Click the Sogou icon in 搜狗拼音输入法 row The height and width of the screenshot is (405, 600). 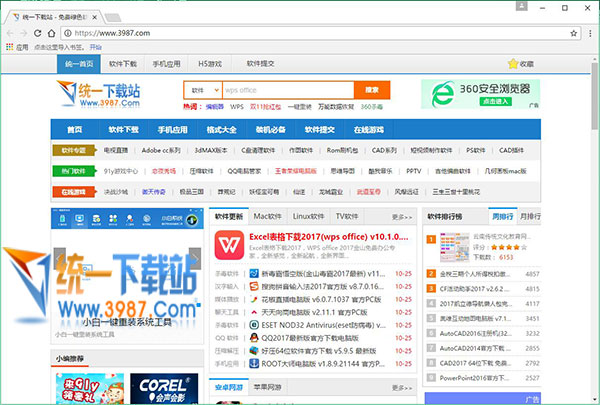pos(254,286)
